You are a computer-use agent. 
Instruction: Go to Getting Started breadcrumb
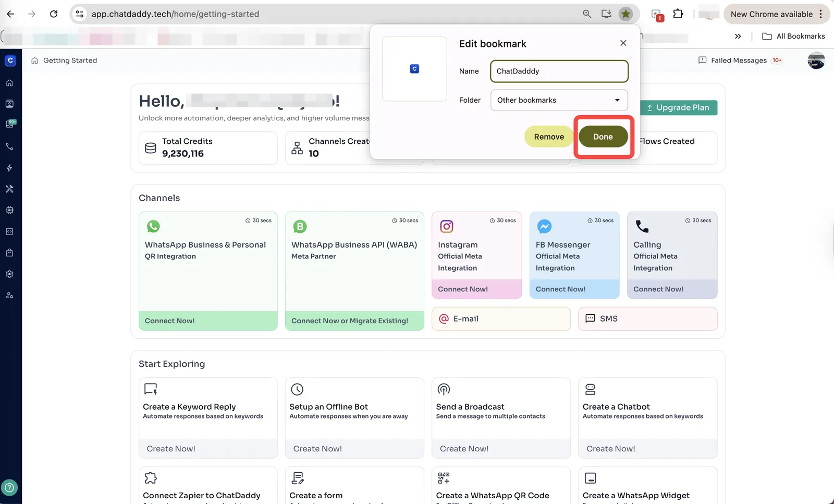(x=70, y=60)
